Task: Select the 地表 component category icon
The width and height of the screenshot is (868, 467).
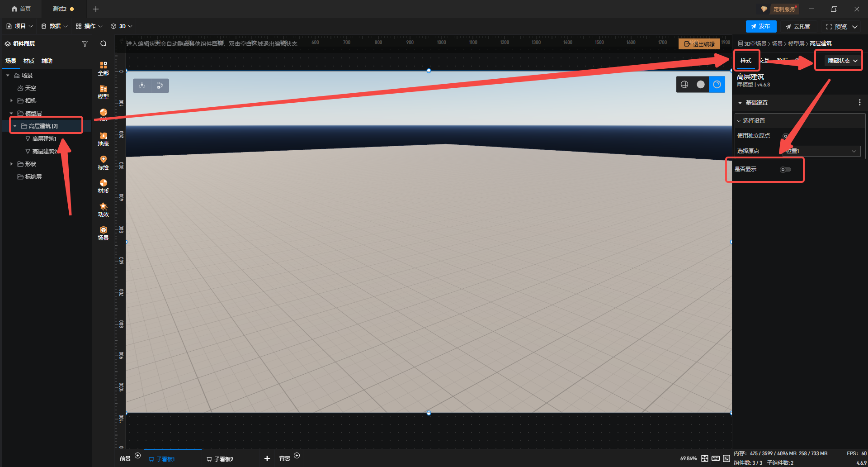Action: pos(103,139)
